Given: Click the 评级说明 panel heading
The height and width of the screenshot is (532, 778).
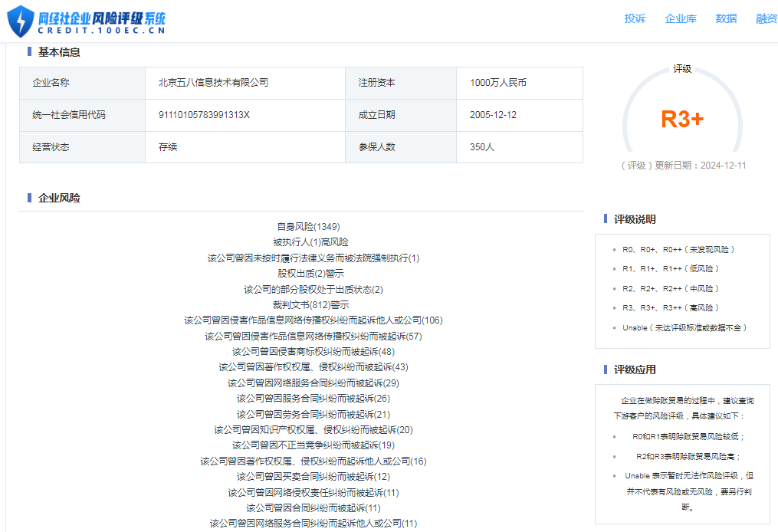Looking at the screenshot, I should click(x=635, y=219).
